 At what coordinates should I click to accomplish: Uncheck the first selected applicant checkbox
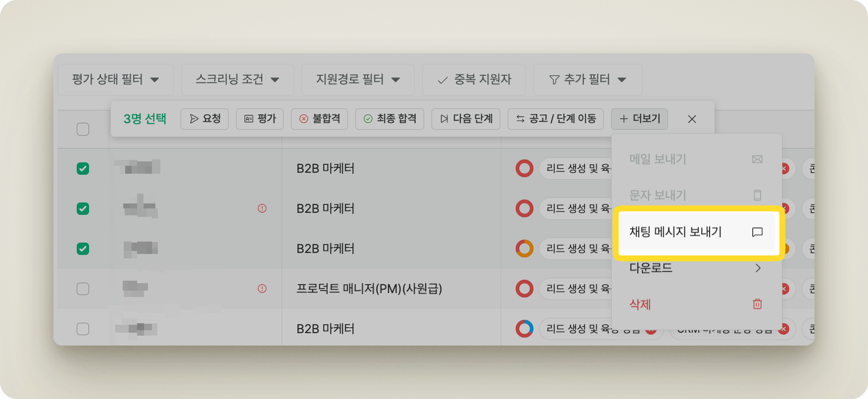(x=83, y=169)
